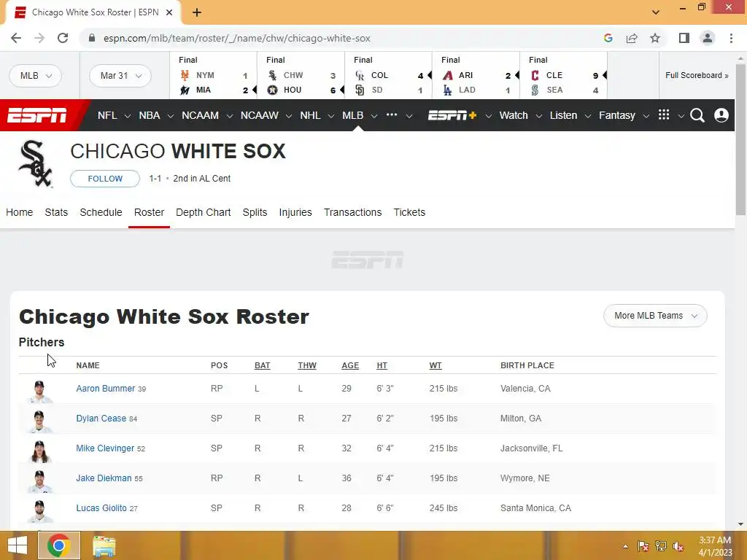
Task: Open the browser side panel icon
Action: [684, 38]
